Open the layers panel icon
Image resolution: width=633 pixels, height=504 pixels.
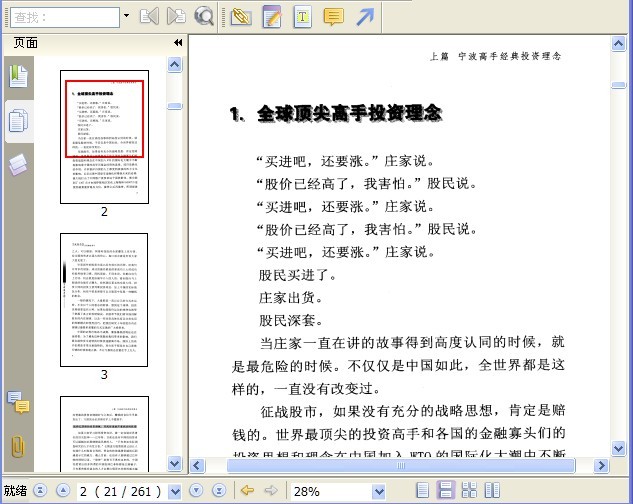18,164
